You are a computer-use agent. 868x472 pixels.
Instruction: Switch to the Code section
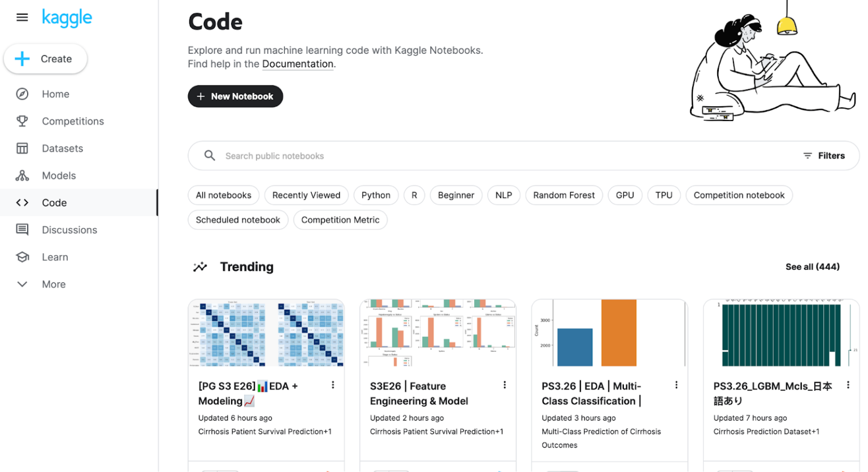54,202
